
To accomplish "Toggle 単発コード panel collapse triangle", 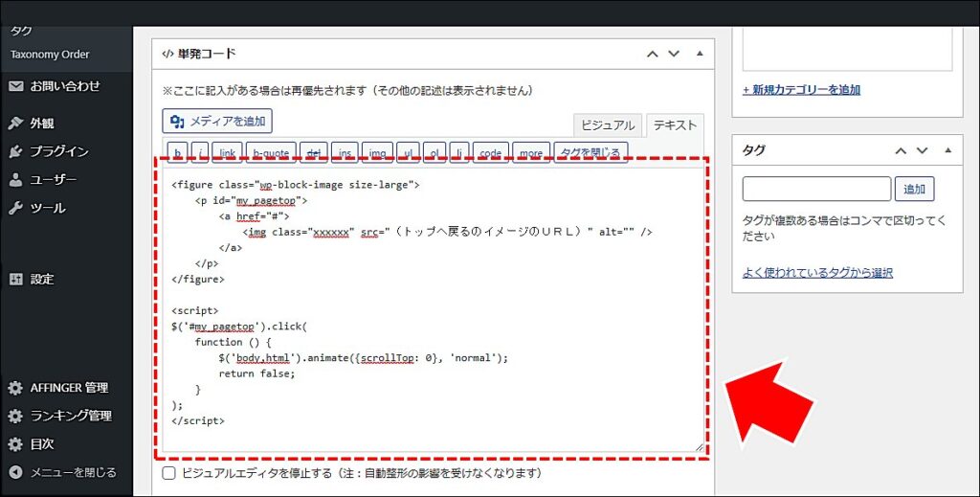I will coord(700,54).
